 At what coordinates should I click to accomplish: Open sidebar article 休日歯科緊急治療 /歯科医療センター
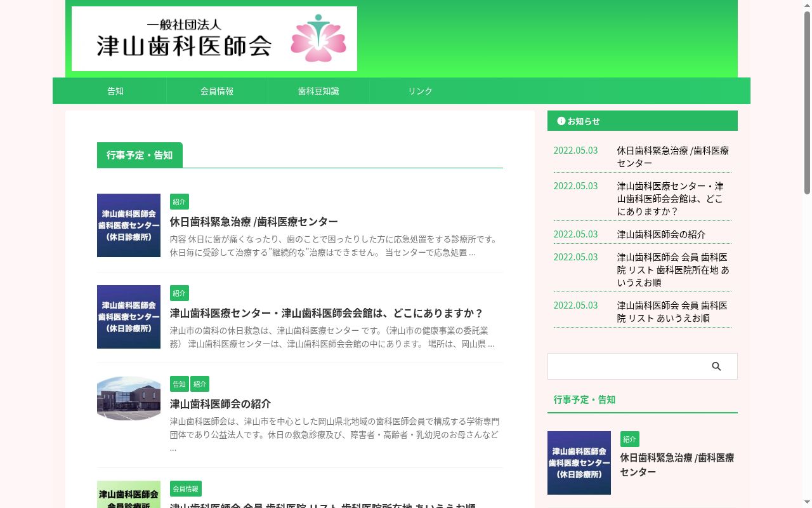click(677, 465)
